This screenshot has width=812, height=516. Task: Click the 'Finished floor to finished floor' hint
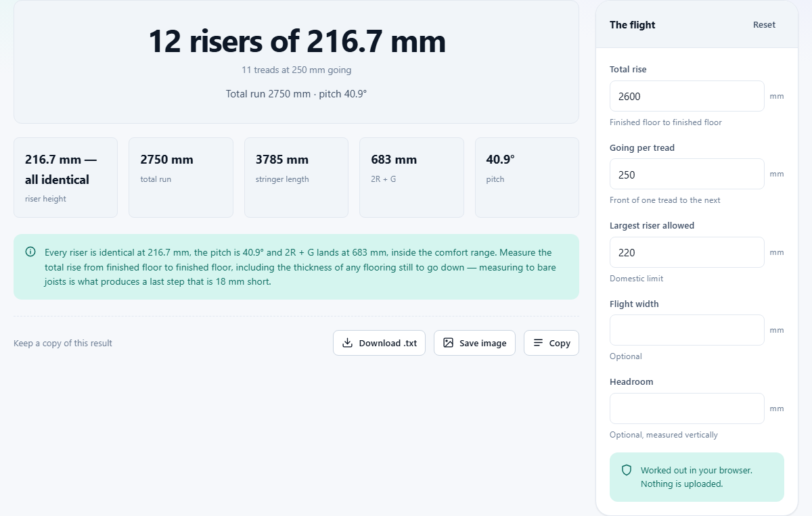666,122
